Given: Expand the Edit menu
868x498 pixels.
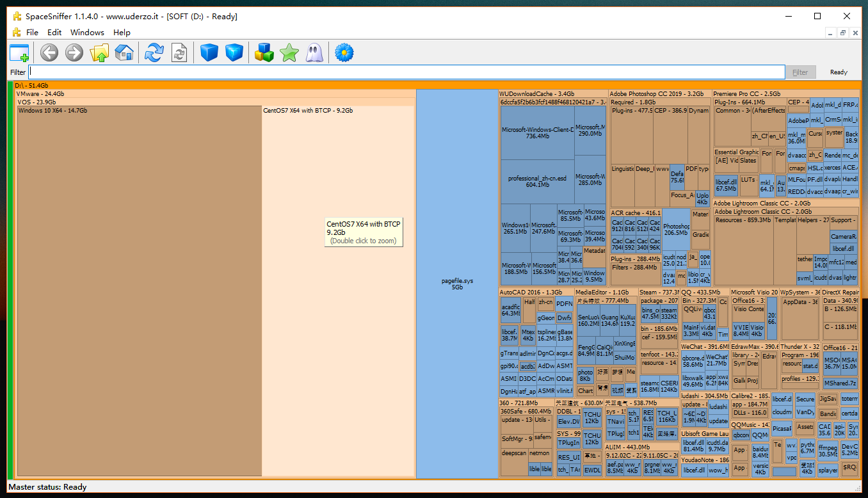Looking at the screenshot, I should pos(54,32).
